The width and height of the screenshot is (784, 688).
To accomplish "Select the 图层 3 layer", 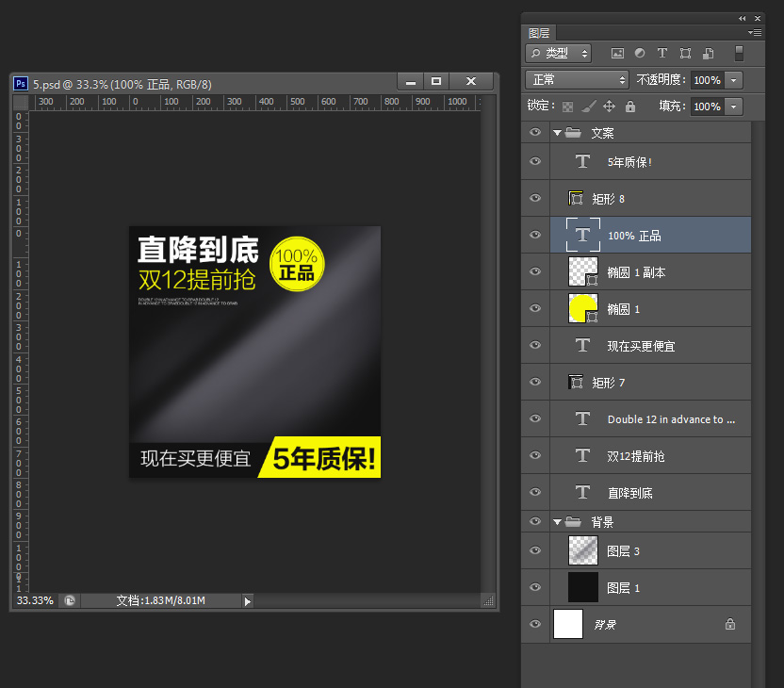I will coord(650,550).
